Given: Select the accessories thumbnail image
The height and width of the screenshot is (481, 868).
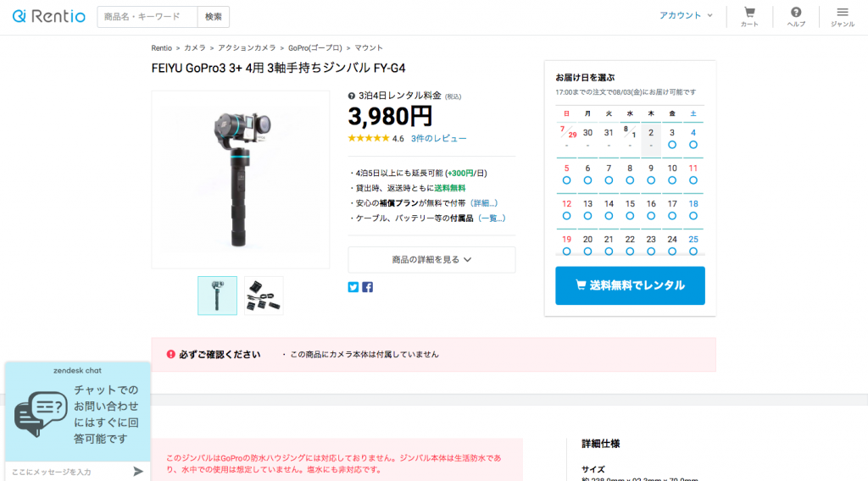Looking at the screenshot, I should (x=264, y=296).
